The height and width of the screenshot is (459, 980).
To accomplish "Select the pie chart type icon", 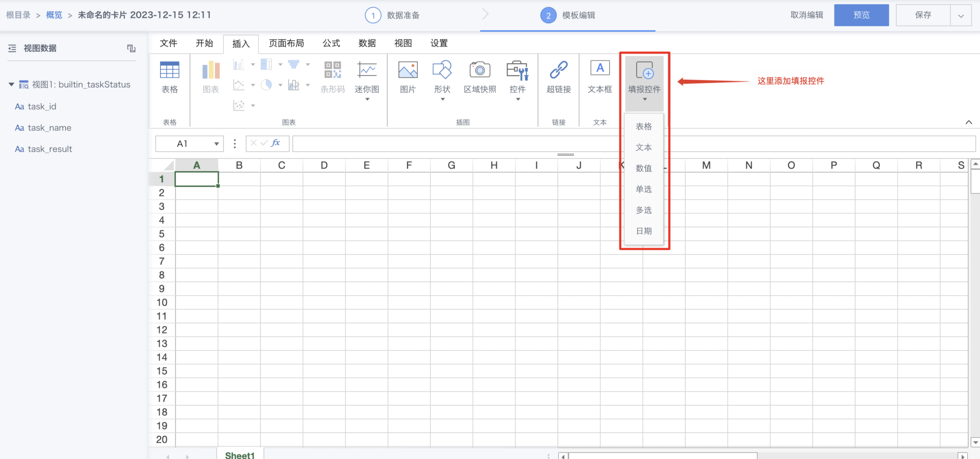I will click(x=266, y=85).
